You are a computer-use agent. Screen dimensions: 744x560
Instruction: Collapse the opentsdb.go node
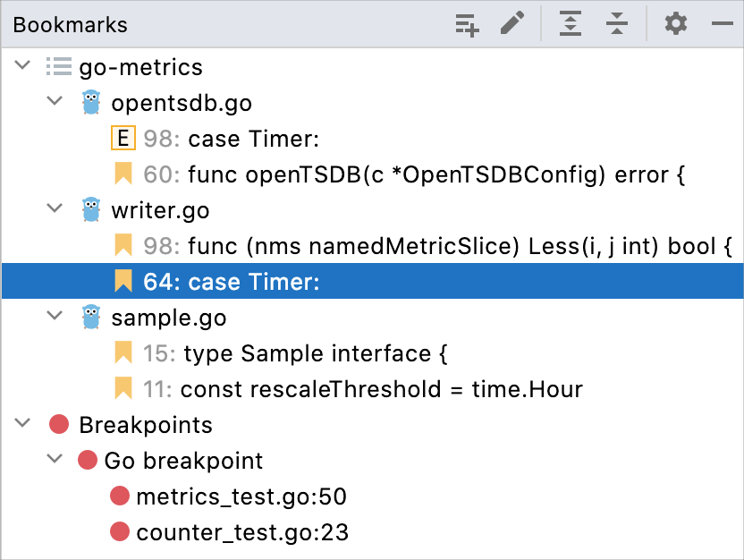point(55,103)
